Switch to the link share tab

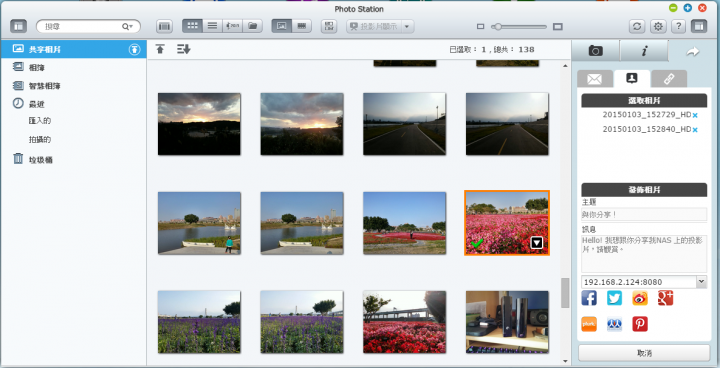coord(669,79)
